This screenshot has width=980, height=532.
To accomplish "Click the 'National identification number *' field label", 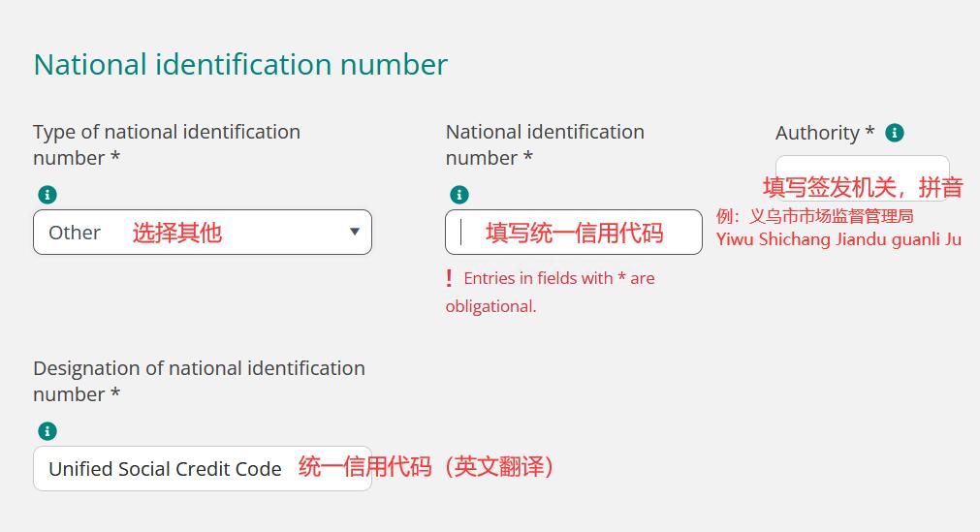I will click(x=545, y=145).
